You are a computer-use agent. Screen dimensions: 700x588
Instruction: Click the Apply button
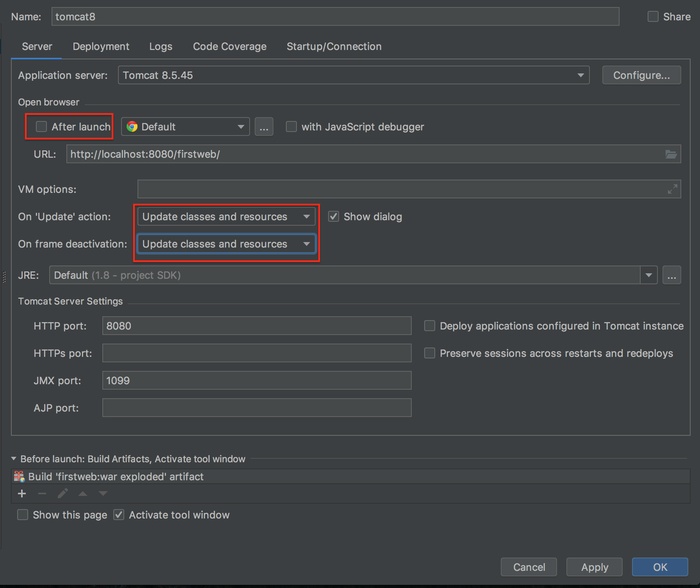[594, 567]
